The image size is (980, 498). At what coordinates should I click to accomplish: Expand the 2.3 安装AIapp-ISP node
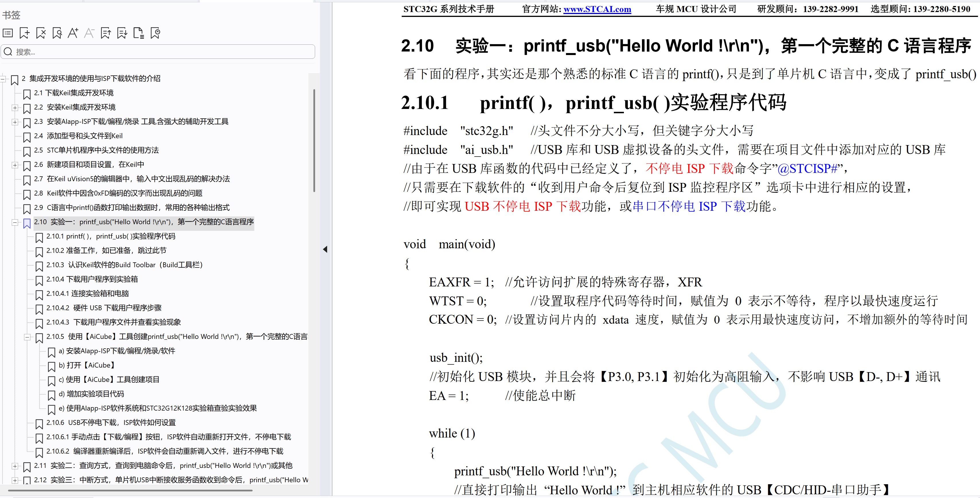[x=15, y=122]
